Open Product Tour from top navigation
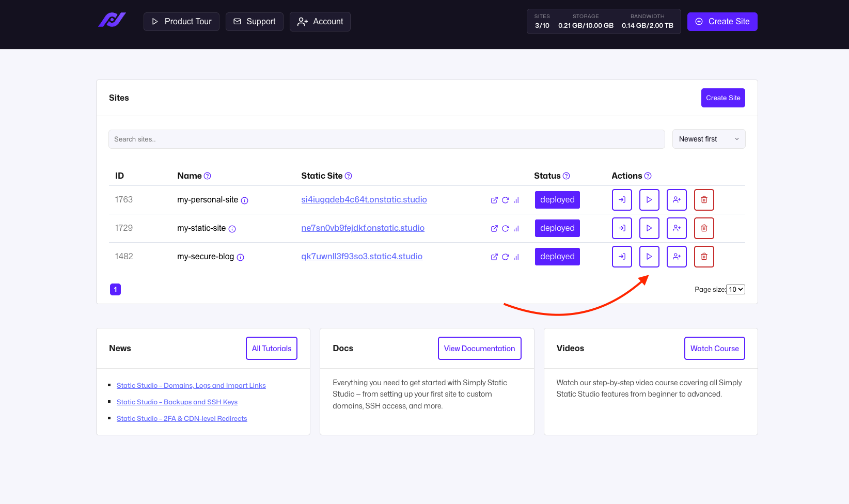Viewport: 849px width, 504px height. tap(181, 22)
